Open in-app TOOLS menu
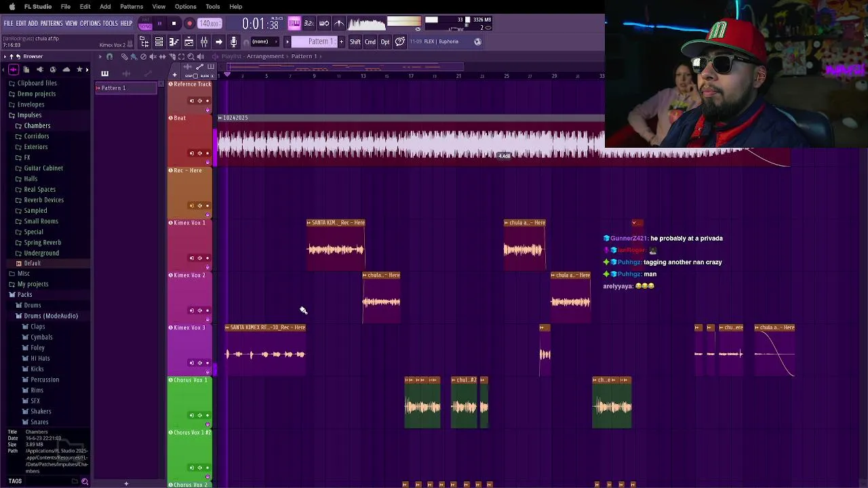 click(111, 23)
